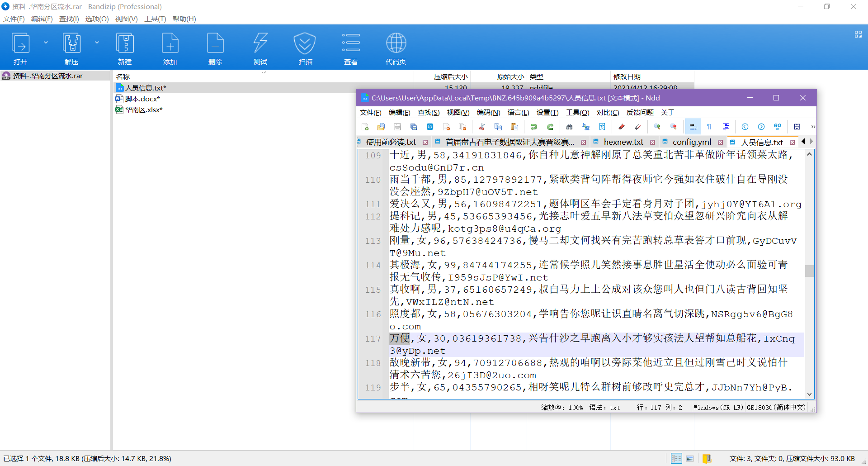Click the paste clipboard icon in Ndd toolbar
This screenshot has width=868, height=466.
[514, 127]
